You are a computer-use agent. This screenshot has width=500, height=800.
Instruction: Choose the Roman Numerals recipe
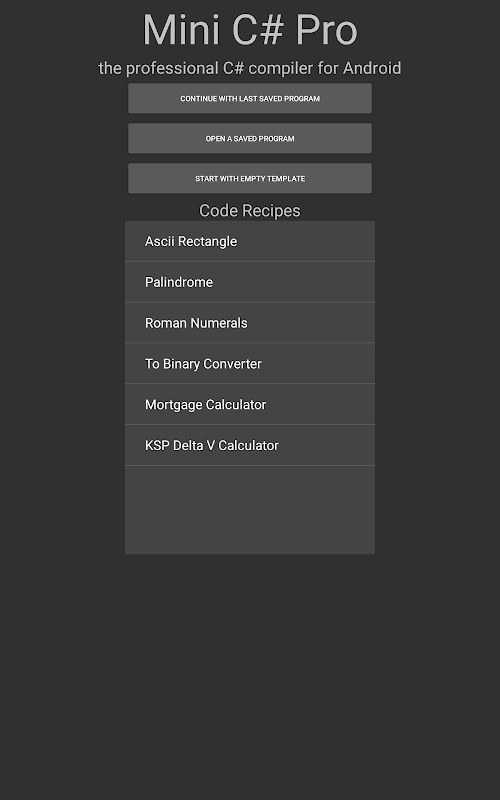250,323
